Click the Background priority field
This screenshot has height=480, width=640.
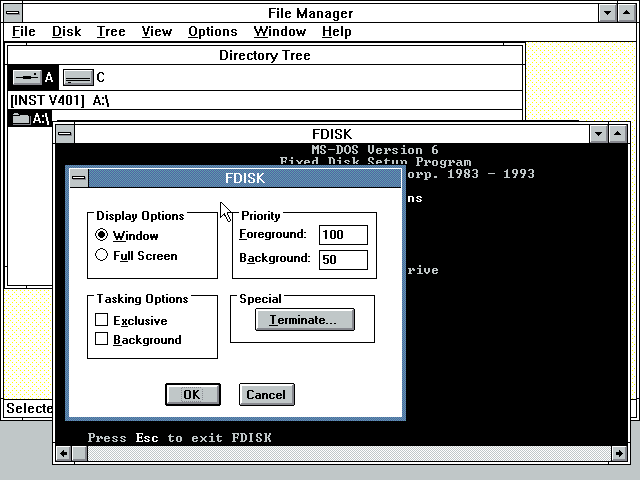pos(343,260)
